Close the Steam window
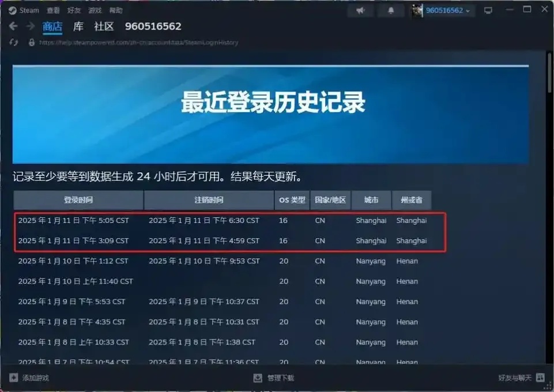554x392 pixels. [x=544, y=10]
